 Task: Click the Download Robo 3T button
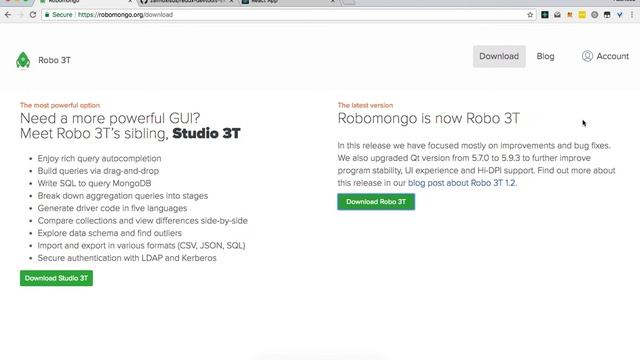376,202
